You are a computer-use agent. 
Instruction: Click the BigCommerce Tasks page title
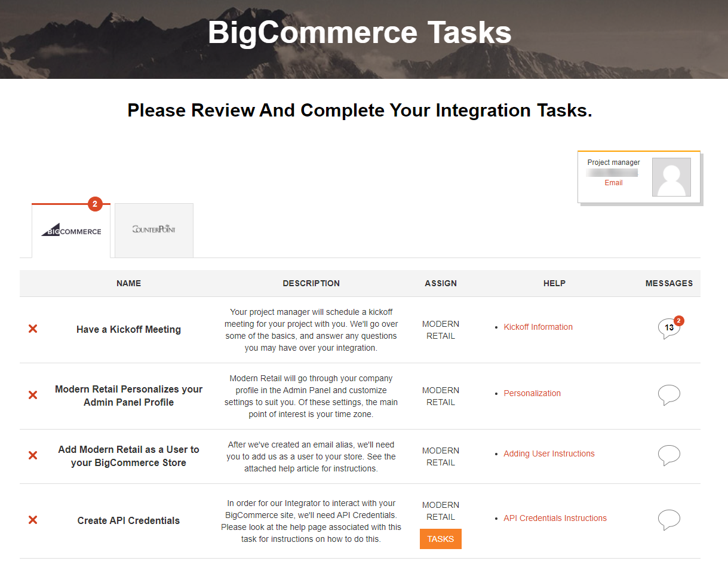point(360,32)
